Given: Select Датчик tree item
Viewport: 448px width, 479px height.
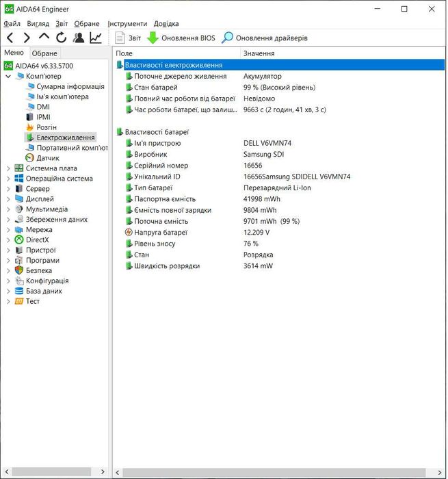Looking at the screenshot, I should pyautogui.click(x=48, y=158).
